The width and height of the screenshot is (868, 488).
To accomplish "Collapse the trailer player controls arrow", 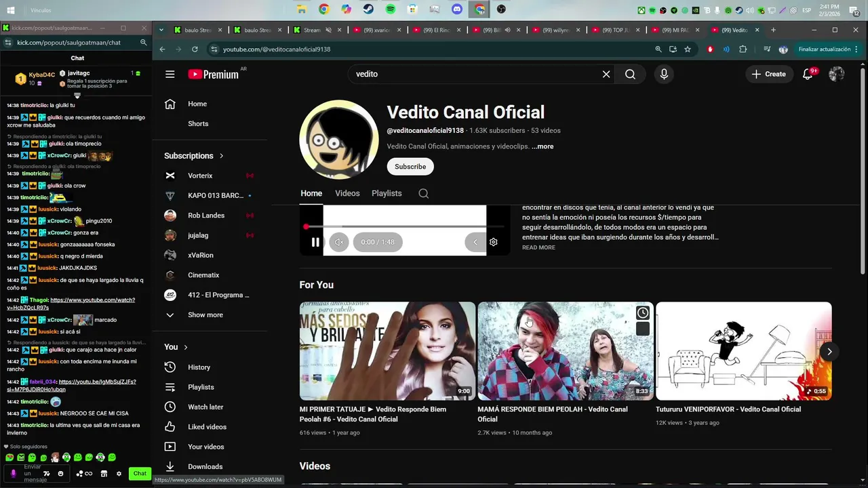I will point(475,242).
